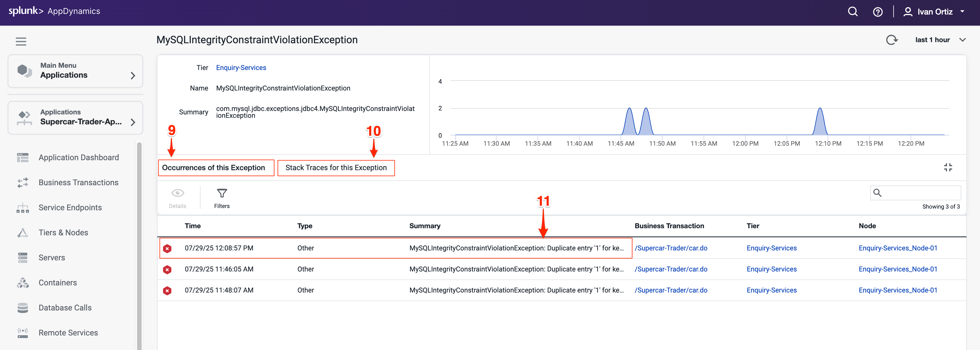Screen dimensions: 980x350
Task: Toggle the hamburger sidebar menu
Action: pos(21,41)
